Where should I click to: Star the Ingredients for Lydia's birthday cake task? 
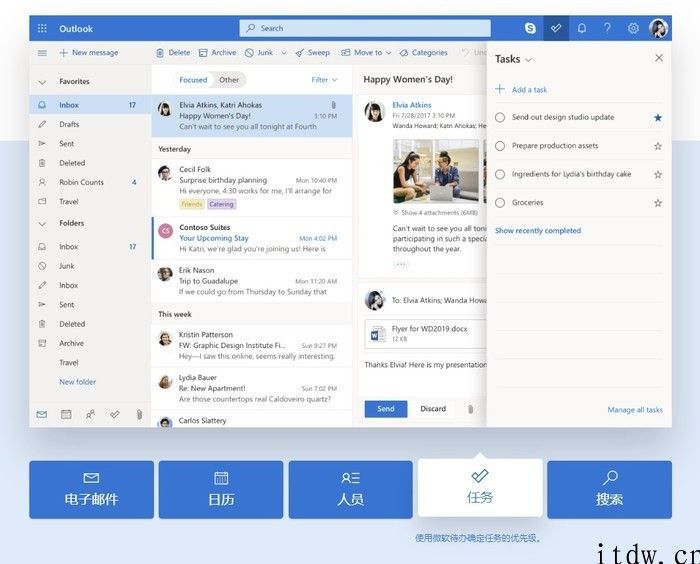coord(658,175)
